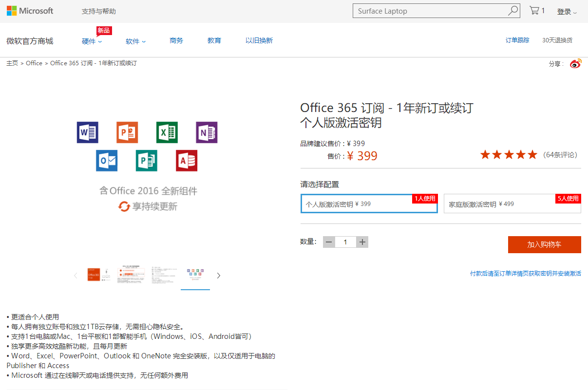
Task: Show previous thumbnails with left arrow
Action: pyautogui.click(x=76, y=276)
